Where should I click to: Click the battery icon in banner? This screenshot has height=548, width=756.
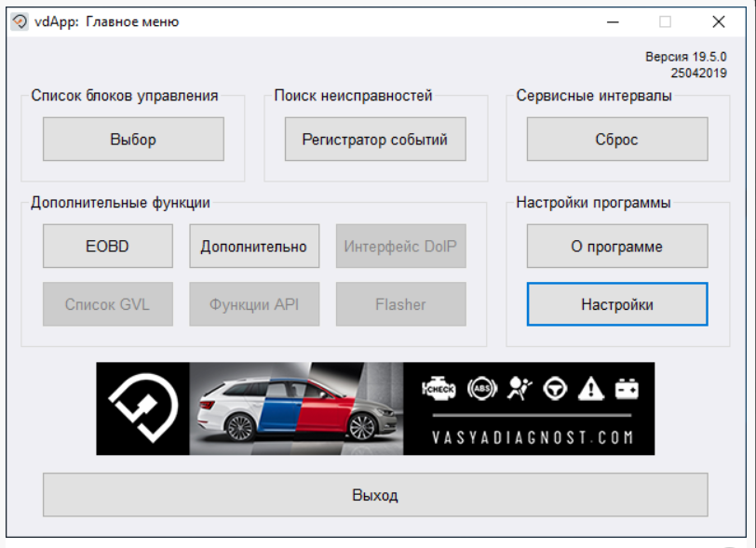pos(627,389)
